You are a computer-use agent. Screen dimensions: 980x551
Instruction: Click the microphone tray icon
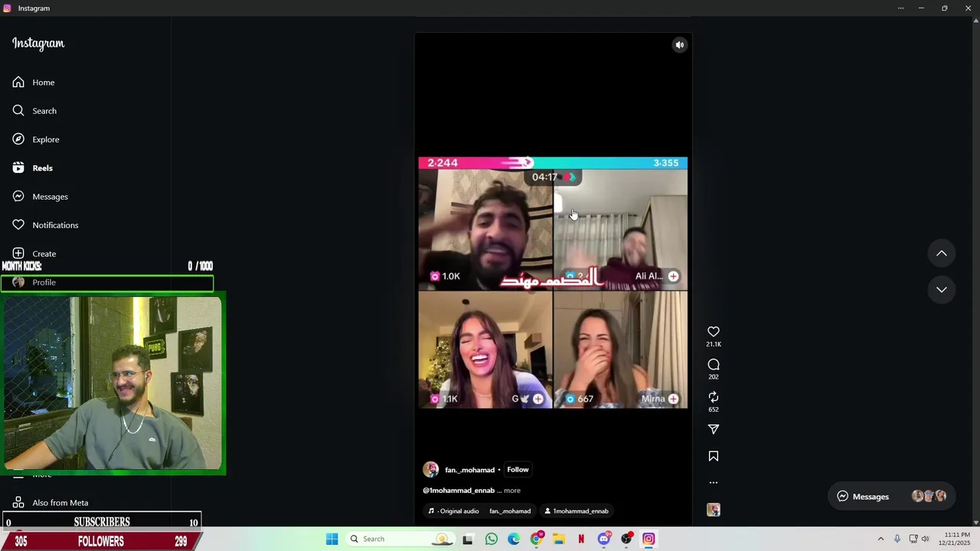pos(897,539)
